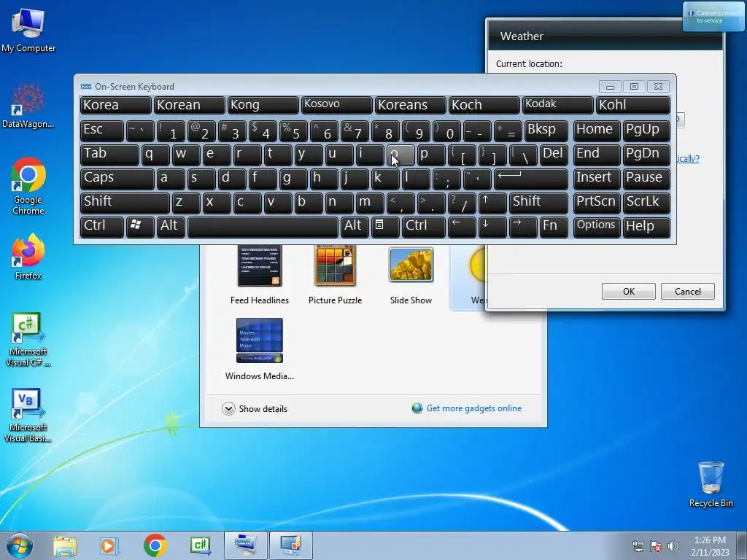747x560 pixels.
Task: Click the network tray icon
Action: pyautogui.click(x=638, y=546)
